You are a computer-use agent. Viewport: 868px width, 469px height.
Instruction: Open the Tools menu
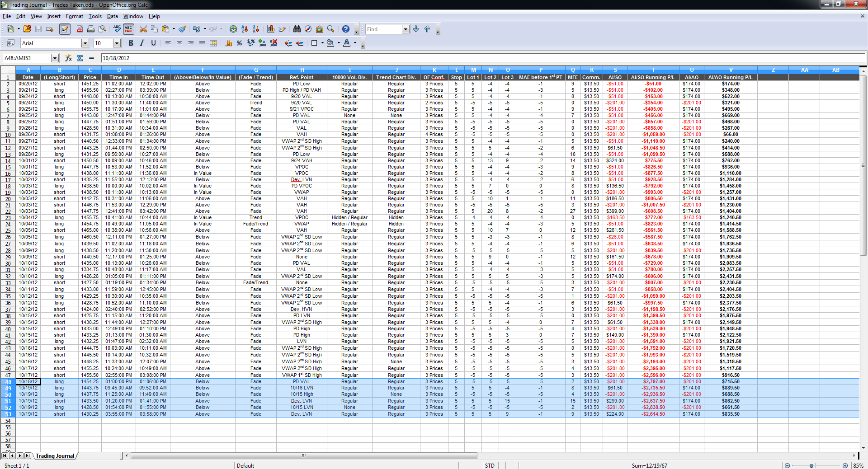tap(95, 16)
